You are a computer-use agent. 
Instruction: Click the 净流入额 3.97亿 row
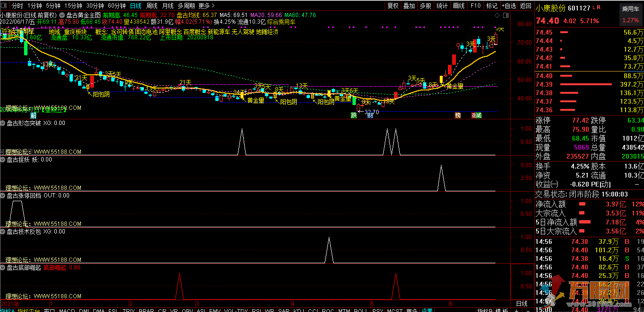[x=589, y=204]
